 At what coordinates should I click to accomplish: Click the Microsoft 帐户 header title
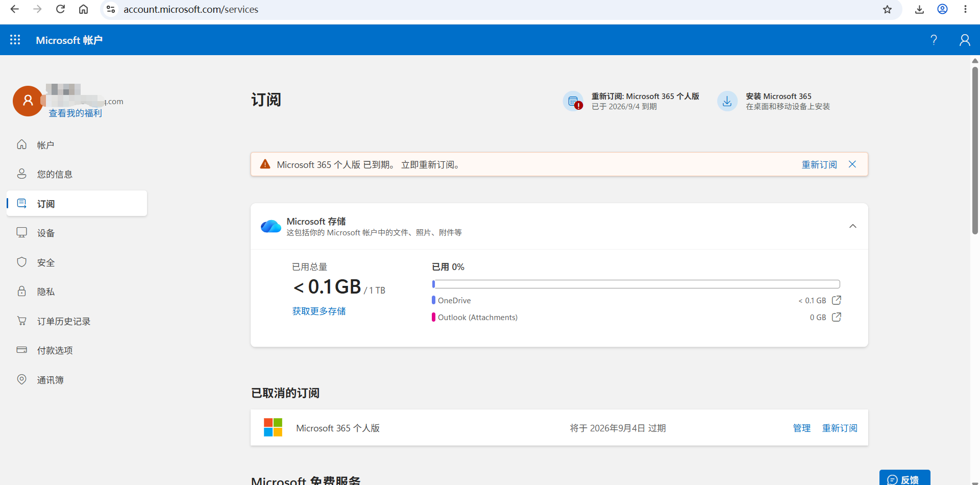point(69,40)
